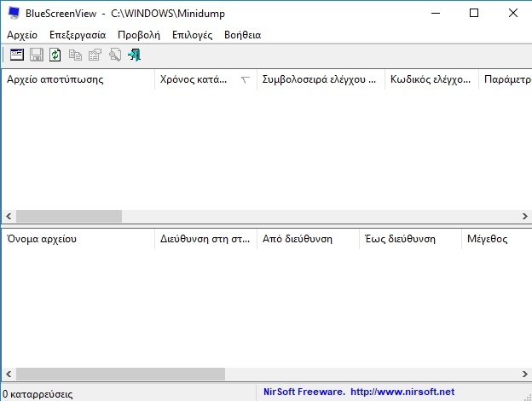Refresh the crash list via toolbar icon
532x401 pixels.
coord(55,55)
